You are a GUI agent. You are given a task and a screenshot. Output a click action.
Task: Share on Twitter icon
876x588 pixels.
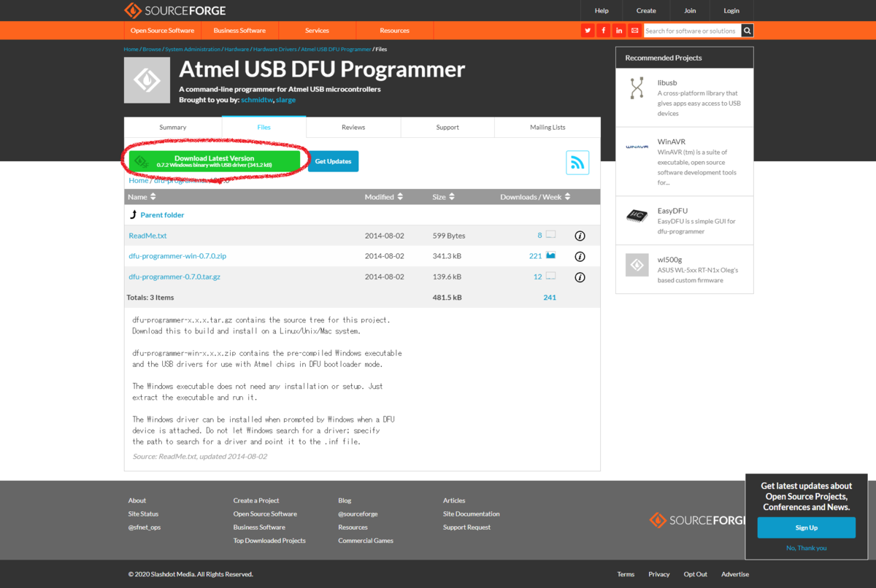(588, 30)
